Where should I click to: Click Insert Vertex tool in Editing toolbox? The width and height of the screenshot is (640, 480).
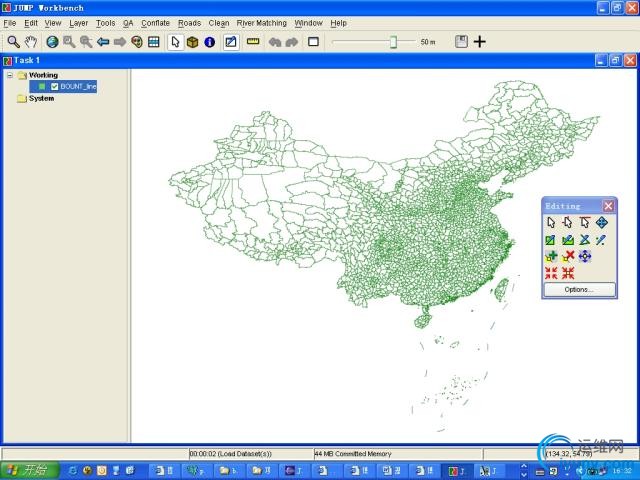[x=550, y=256]
